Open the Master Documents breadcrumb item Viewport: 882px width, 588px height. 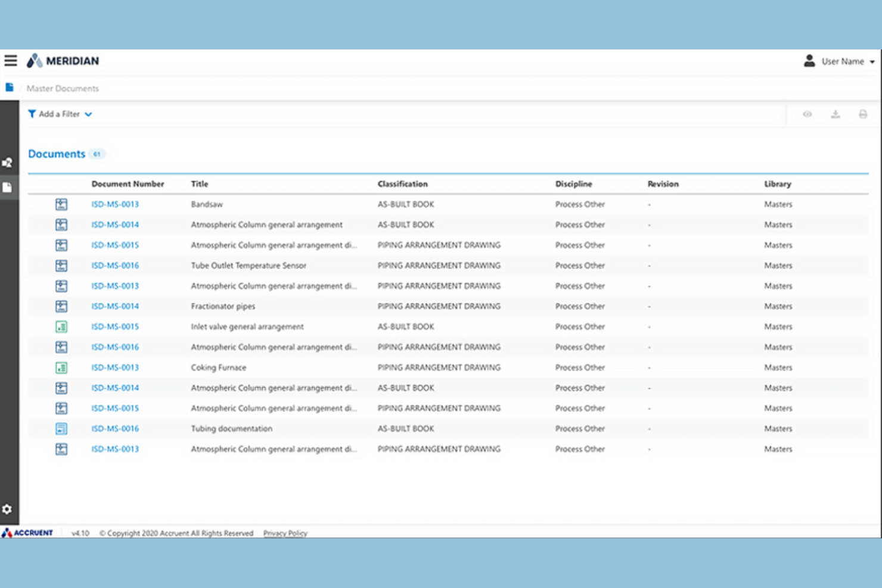pyautogui.click(x=62, y=88)
